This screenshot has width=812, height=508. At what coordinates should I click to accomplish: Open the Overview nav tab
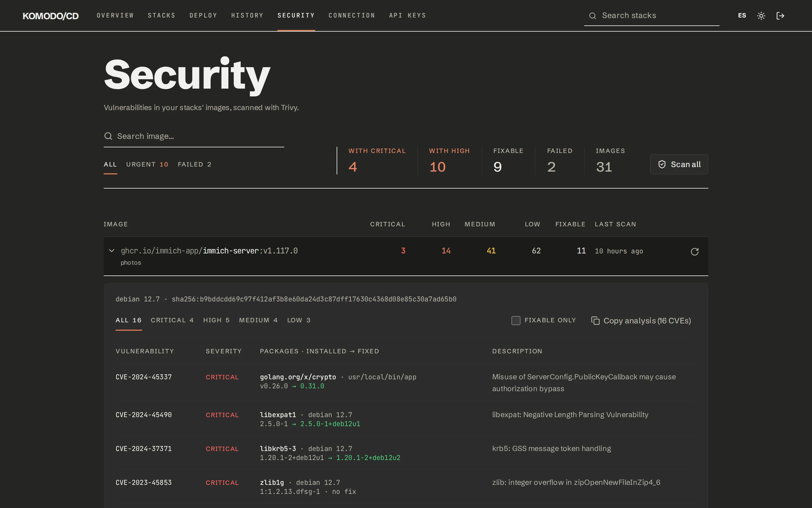coord(115,16)
